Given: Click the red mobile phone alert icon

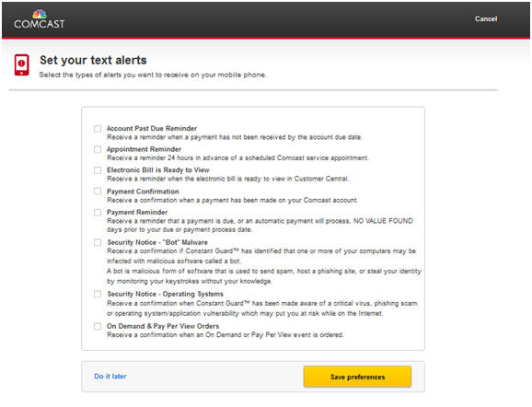Looking at the screenshot, I should point(22,64).
